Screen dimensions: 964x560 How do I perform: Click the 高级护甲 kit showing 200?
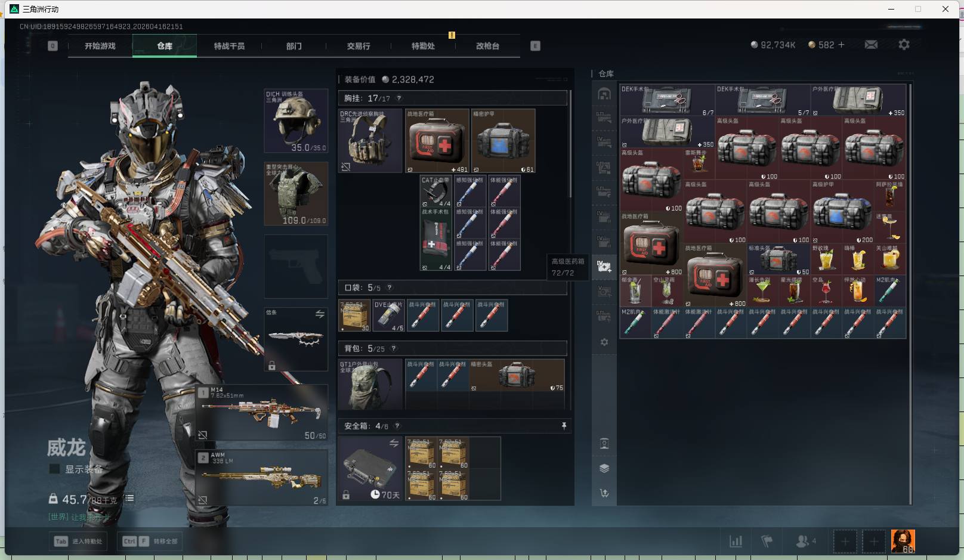[842, 212]
